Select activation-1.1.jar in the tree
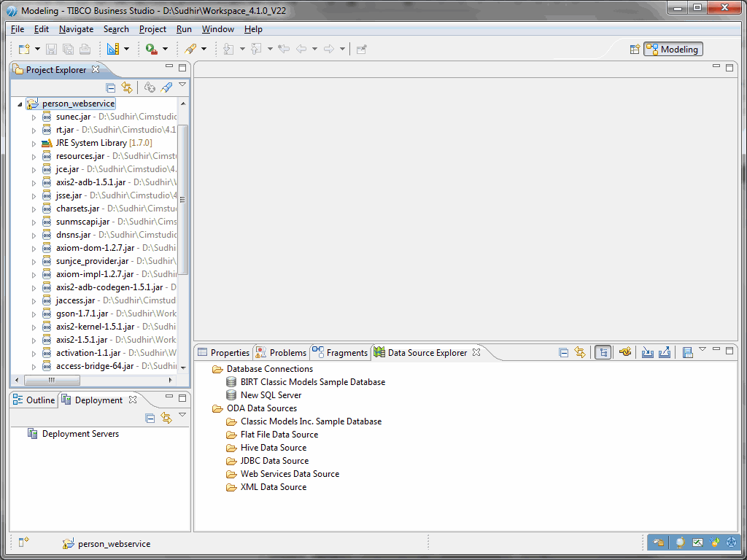The image size is (747, 560). pyautogui.click(x=88, y=353)
